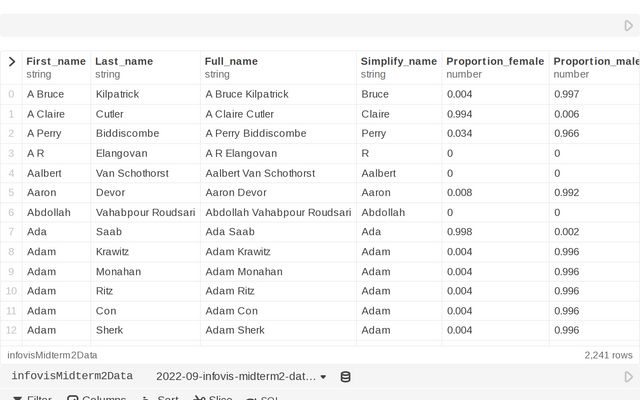Viewport: 640px width, 400px height.
Task: Click the 0.998 Proportion_female value for Ada
Action: pyautogui.click(x=461, y=232)
